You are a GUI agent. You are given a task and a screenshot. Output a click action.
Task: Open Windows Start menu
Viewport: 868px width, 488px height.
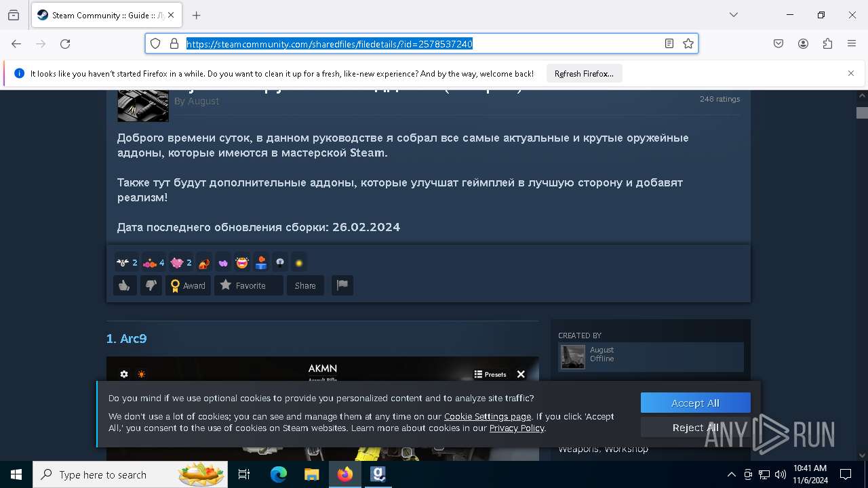[16, 474]
